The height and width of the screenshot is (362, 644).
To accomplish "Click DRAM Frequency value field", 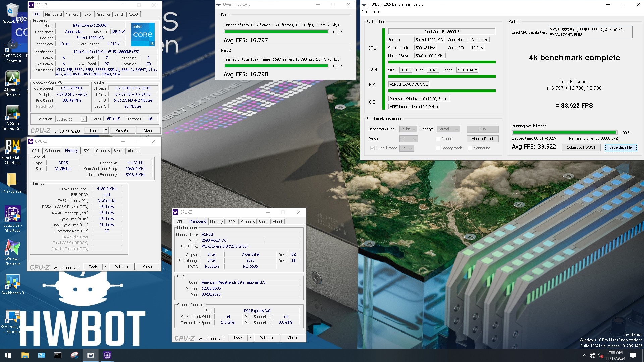I will tap(107, 189).
